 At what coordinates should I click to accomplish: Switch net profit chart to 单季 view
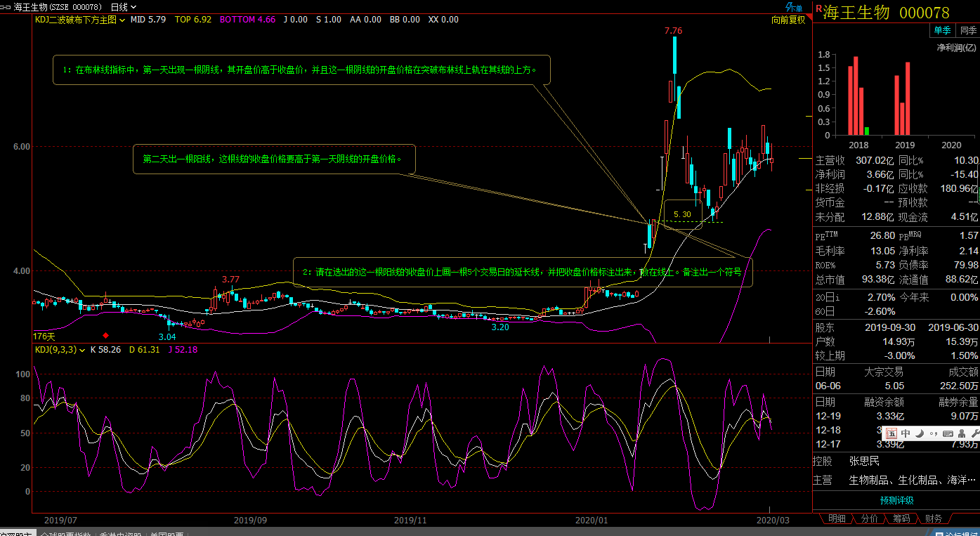click(942, 30)
